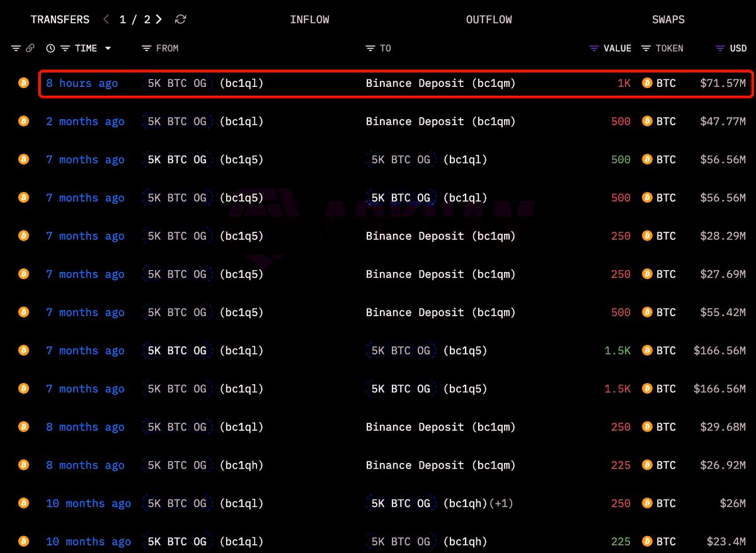This screenshot has width=756, height=553.
Task: Click Bitcoin chain icon on $47.77M row
Action: pyautogui.click(x=24, y=121)
